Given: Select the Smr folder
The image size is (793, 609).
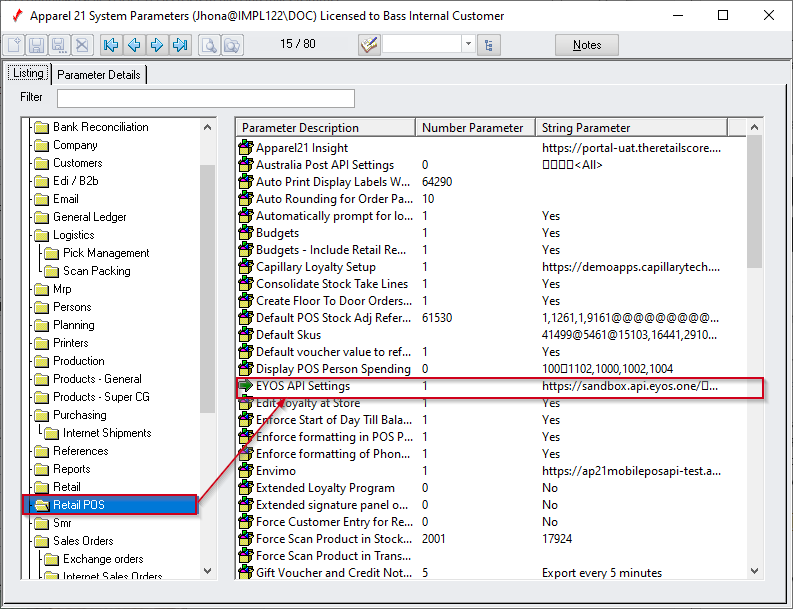Looking at the screenshot, I should (53, 523).
